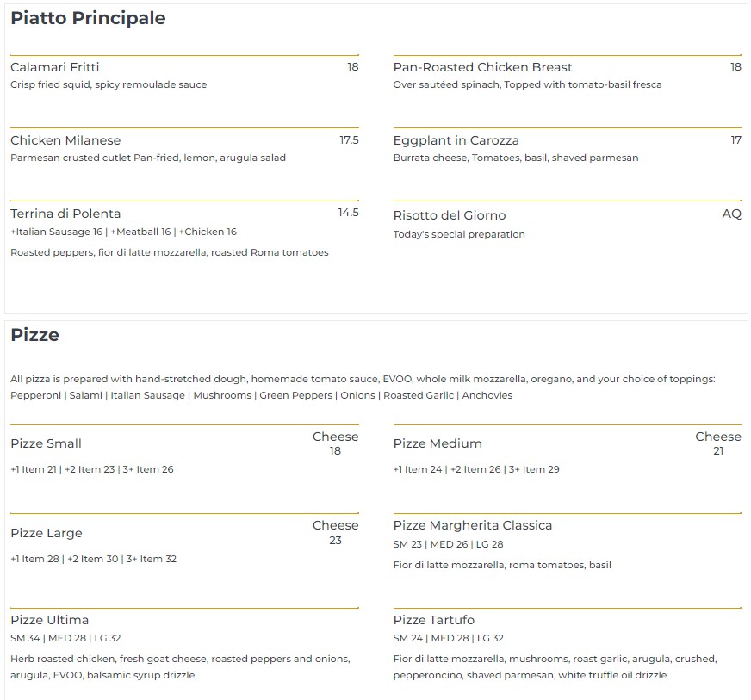751x700 pixels.
Task: Select the Pizze Small item title
Action: pos(46,443)
